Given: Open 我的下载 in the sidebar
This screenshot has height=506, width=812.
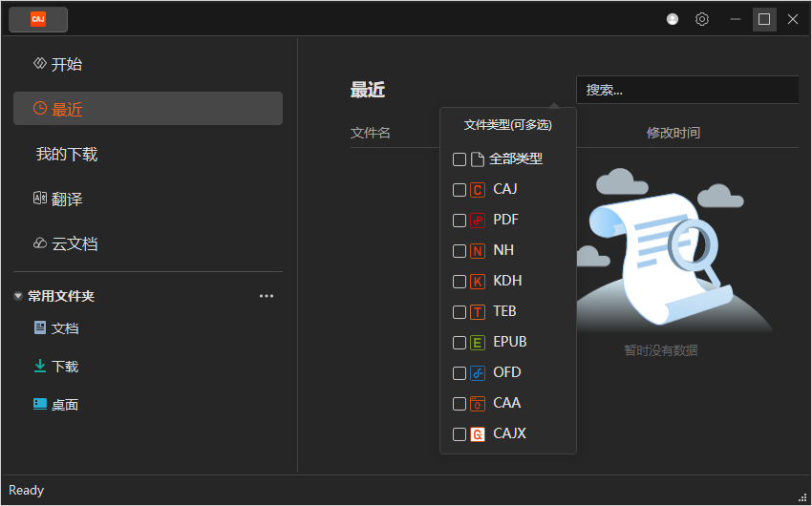Looking at the screenshot, I should coord(148,154).
